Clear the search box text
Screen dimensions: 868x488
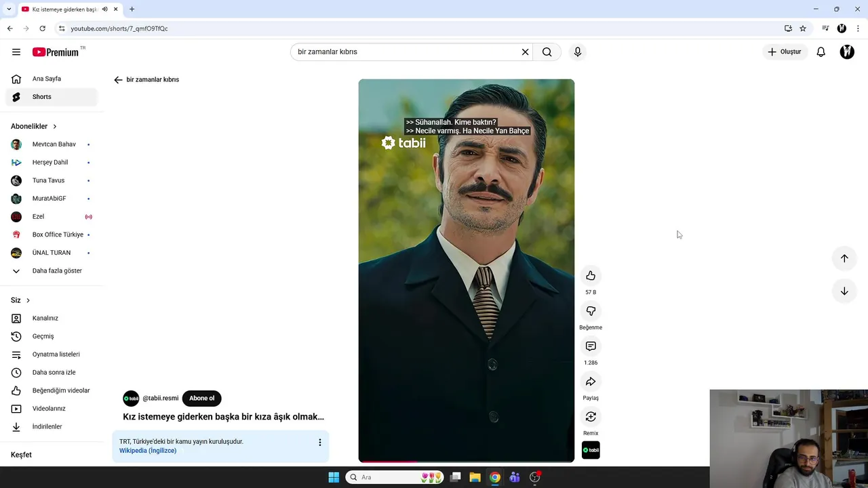[525, 52]
